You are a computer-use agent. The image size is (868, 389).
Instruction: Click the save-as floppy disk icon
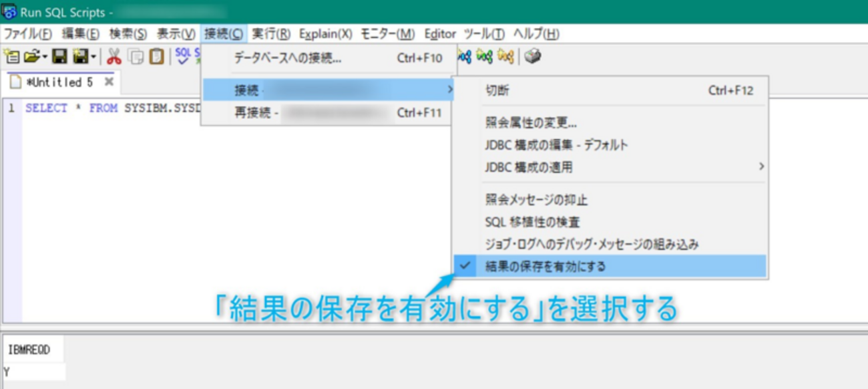click(x=81, y=57)
